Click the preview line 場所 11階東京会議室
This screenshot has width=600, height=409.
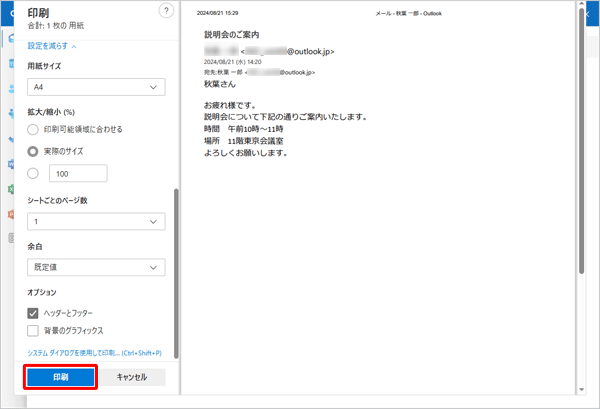(x=244, y=141)
